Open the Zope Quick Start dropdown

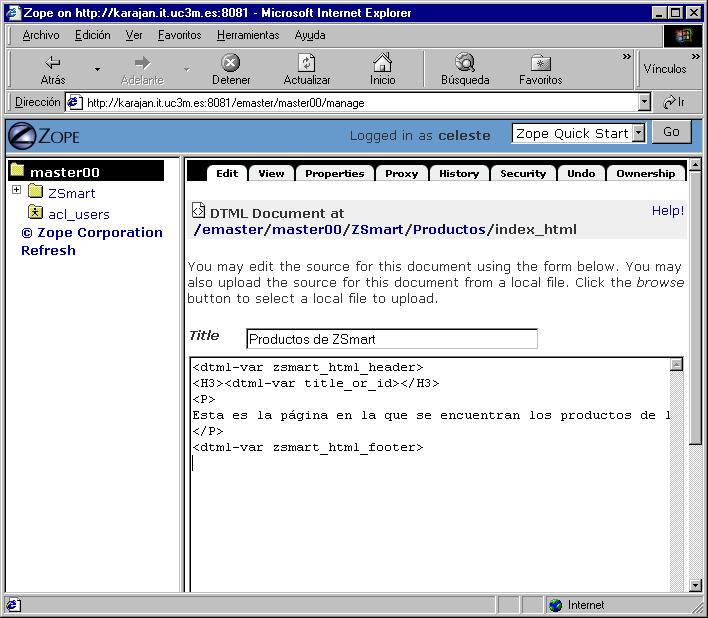coord(638,133)
